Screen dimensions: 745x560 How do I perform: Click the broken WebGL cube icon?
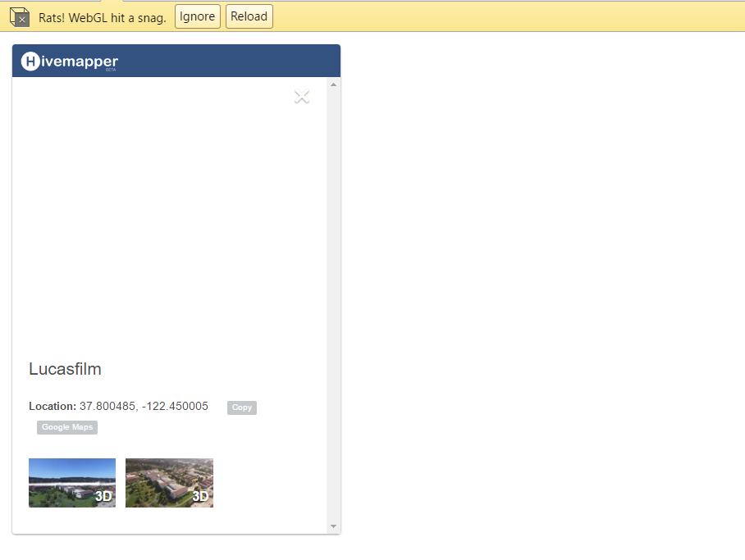20,17
